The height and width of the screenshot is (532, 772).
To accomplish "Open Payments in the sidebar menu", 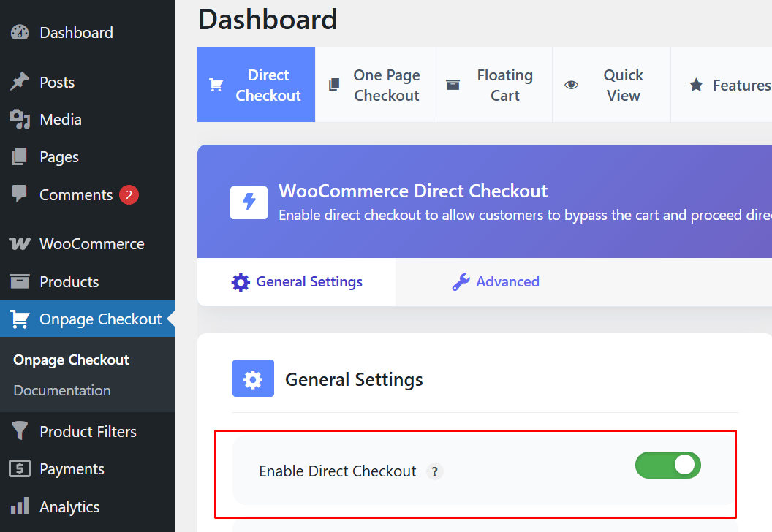I will [88, 468].
